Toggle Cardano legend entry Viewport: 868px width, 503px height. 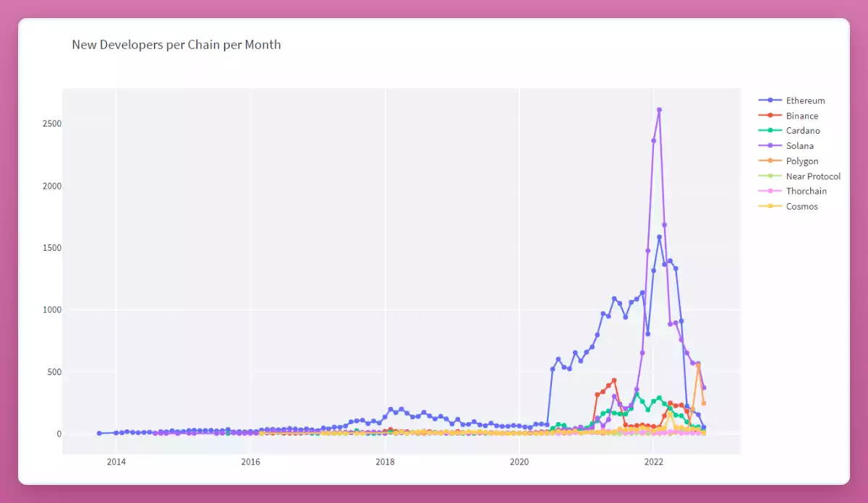[x=802, y=131]
